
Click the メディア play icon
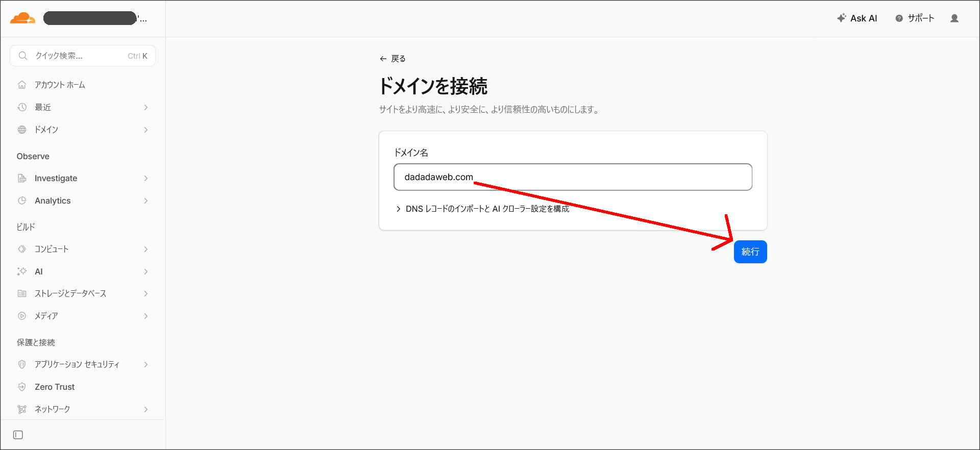[x=22, y=316]
